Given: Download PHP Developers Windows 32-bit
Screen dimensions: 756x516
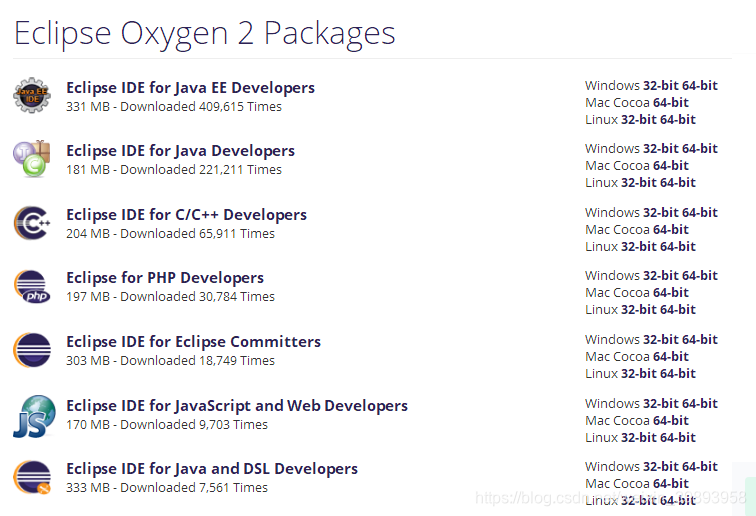Looking at the screenshot, I should coord(661,275).
